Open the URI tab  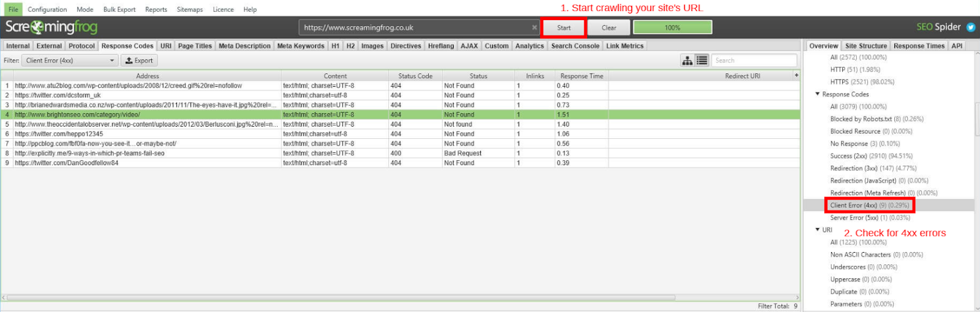[x=166, y=46]
